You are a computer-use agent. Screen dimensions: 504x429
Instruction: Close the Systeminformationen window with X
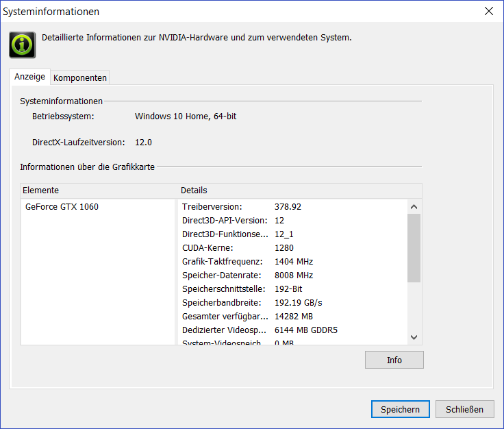tap(489, 11)
